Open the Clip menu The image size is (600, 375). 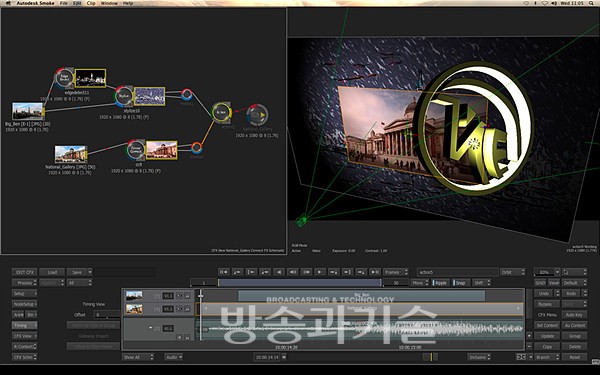(x=91, y=3)
